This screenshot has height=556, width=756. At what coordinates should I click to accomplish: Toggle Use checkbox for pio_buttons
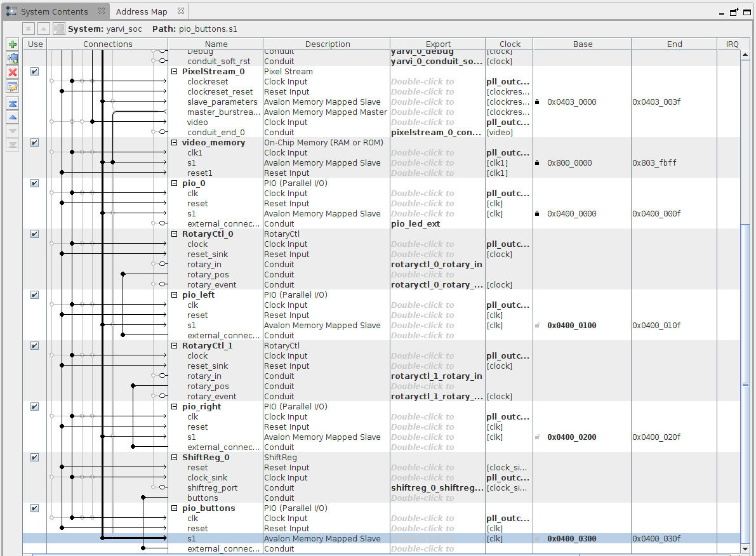pos(35,508)
